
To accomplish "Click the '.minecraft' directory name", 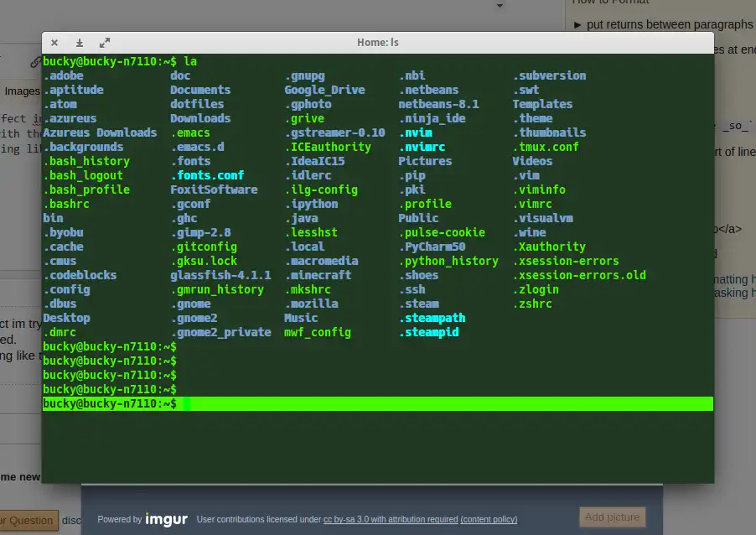I will coord(318,275).
